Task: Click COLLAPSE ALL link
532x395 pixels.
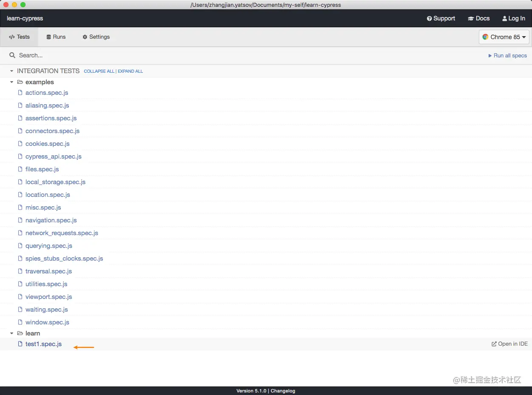Action: coord(99,71)
